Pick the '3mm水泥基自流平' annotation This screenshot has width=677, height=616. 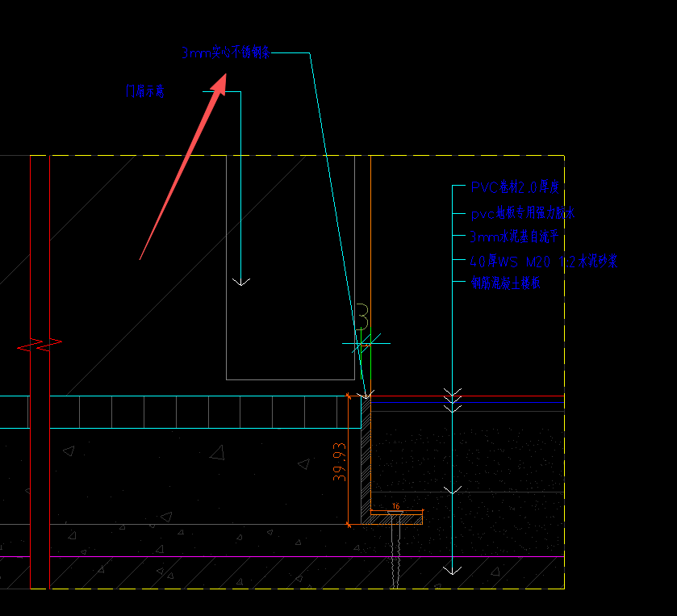[514, 237]
